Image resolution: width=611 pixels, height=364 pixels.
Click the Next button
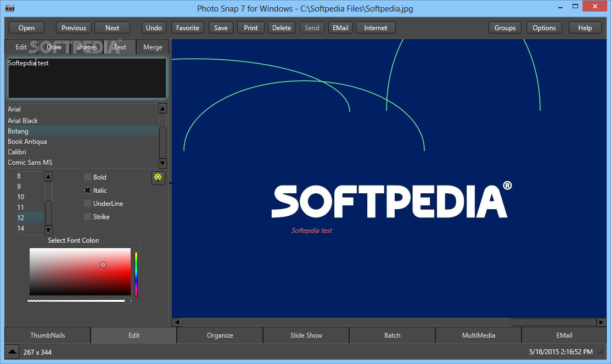point(112,27)
